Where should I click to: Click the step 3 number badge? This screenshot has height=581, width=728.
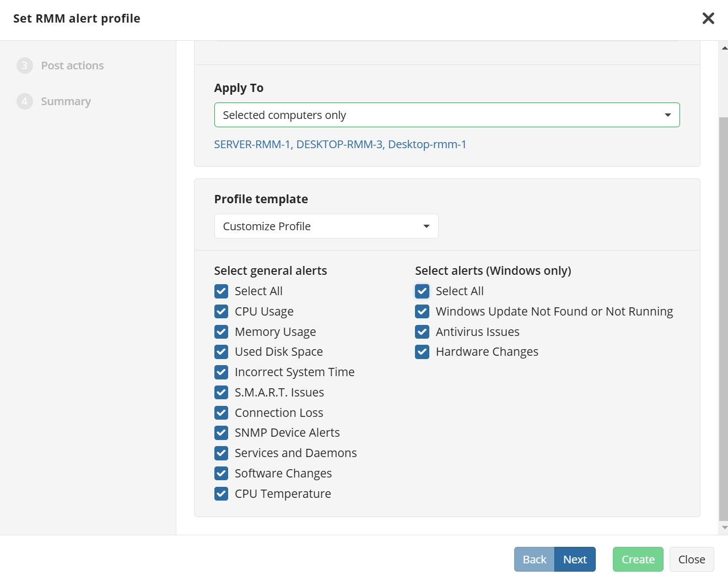point(25,66)
